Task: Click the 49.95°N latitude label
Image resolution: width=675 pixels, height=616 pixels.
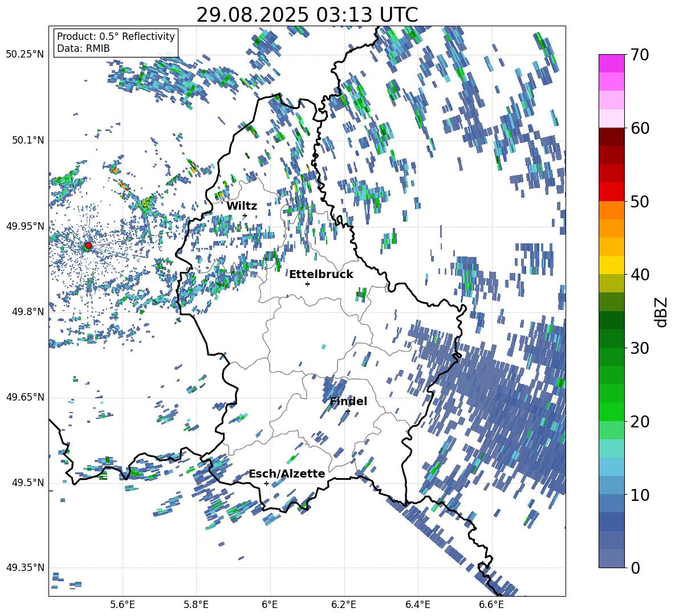Action: [x=25, y=226]
